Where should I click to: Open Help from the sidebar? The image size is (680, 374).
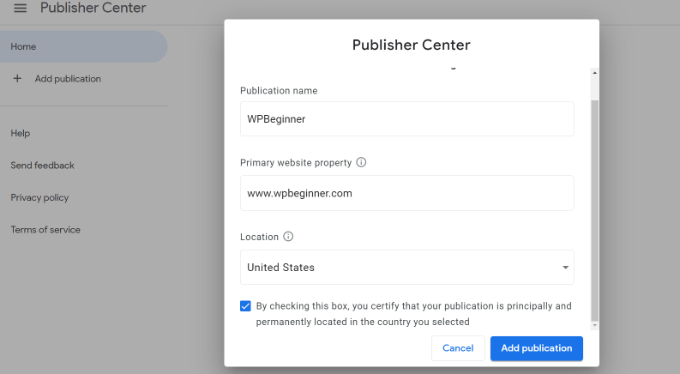click(20, 133)
